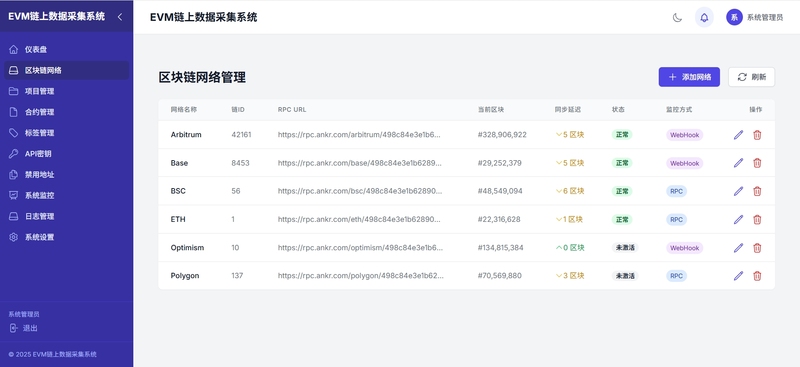Image resolution: width=800 pixels, height=367 pixels.
Task: Open notifications via the bell icon
Action: [704, 17]
